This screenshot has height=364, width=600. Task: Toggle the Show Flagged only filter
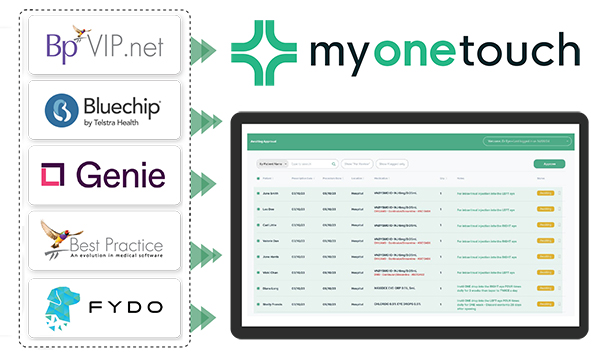[x=392, y=164]
